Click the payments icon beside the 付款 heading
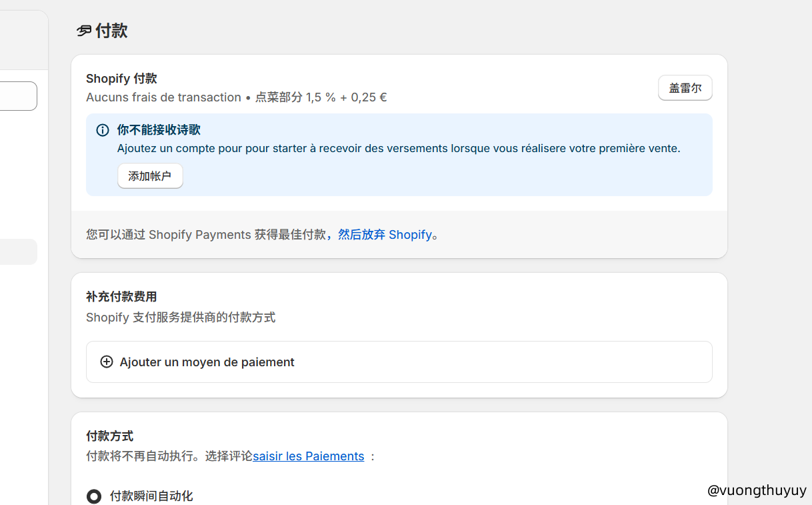 (84, 31)
